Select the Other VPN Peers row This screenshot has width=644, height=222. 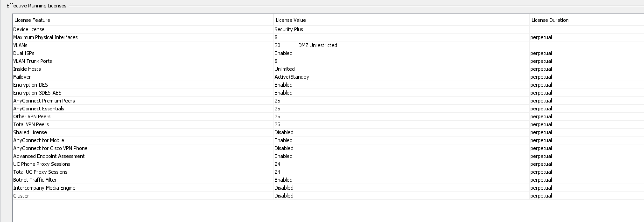coord(328,117)
